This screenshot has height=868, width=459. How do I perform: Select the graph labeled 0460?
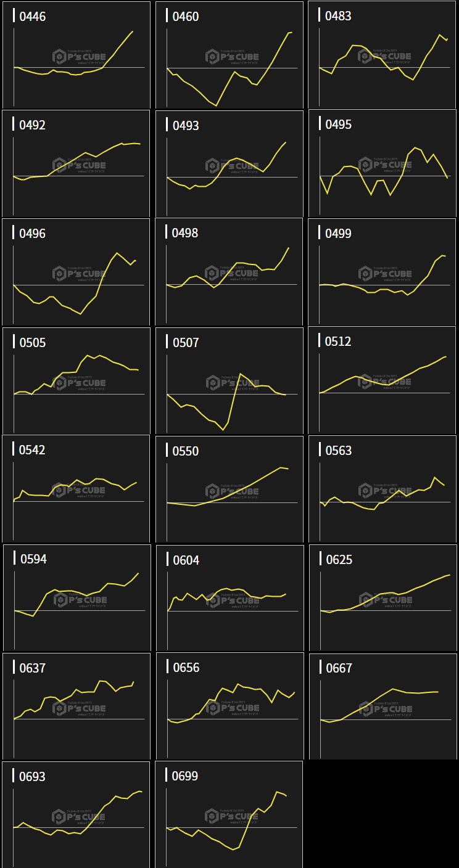pos(229,55)
